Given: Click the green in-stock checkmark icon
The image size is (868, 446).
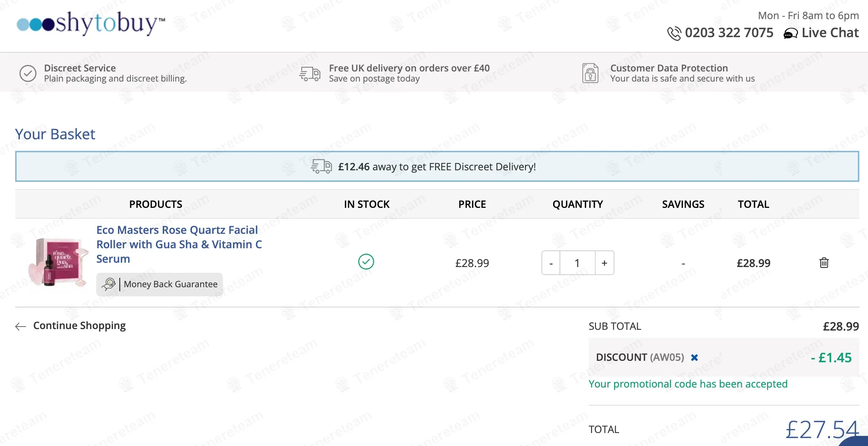Looking at the screenshot, I should click(366, 262).
